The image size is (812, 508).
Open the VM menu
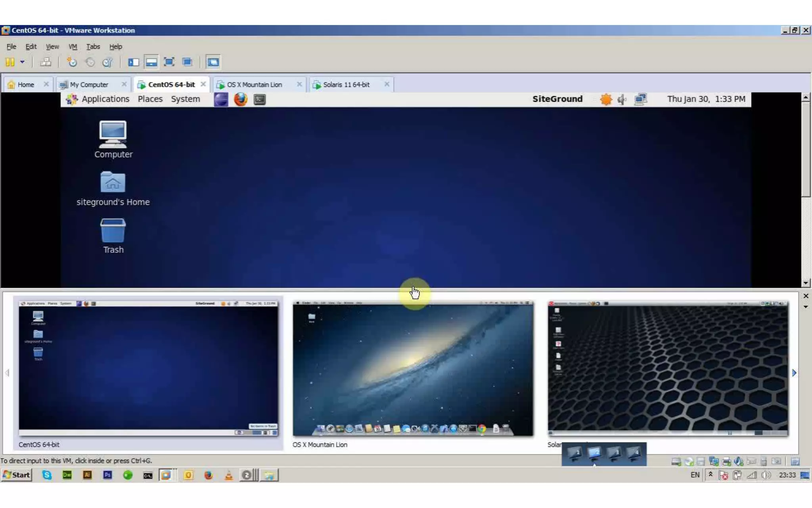[73, 46]
